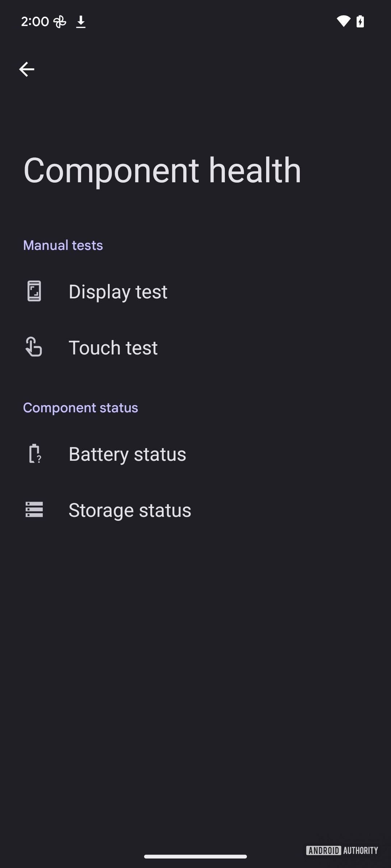Click the Manual tests section header

click(x=63, y=245)
